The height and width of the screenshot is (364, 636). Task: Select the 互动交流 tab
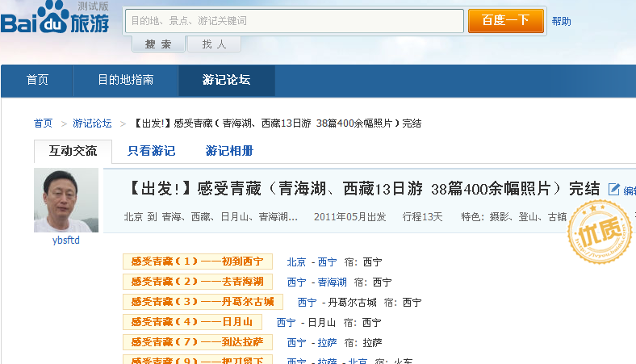tap(73, 151)
